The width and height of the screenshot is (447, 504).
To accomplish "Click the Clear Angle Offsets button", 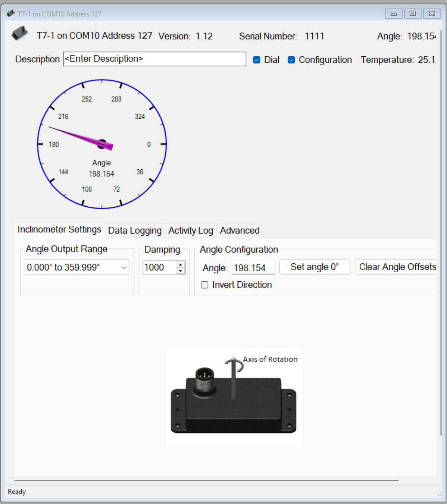I will pyautogui.click(x=397, y=267).
